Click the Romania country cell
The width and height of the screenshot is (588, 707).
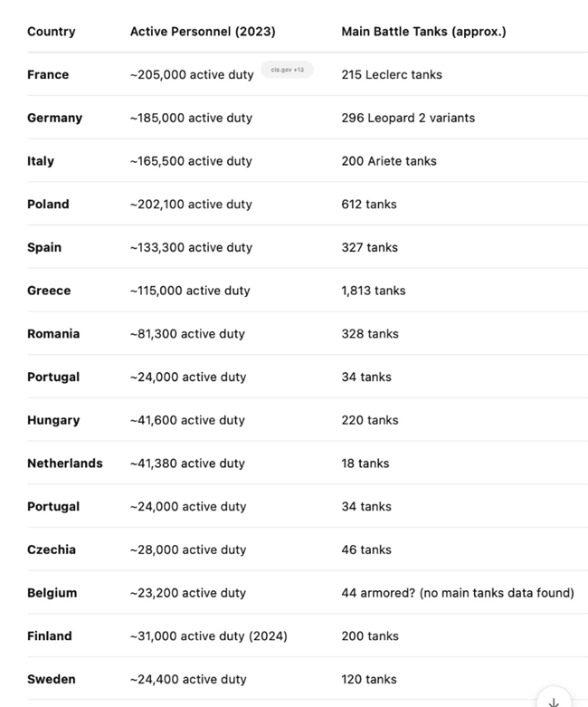53,334
